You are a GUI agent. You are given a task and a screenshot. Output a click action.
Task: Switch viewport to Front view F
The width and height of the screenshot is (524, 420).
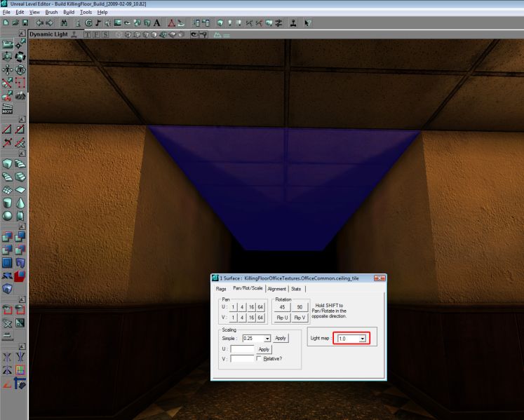pyautogui.click(x=96, y=34)
